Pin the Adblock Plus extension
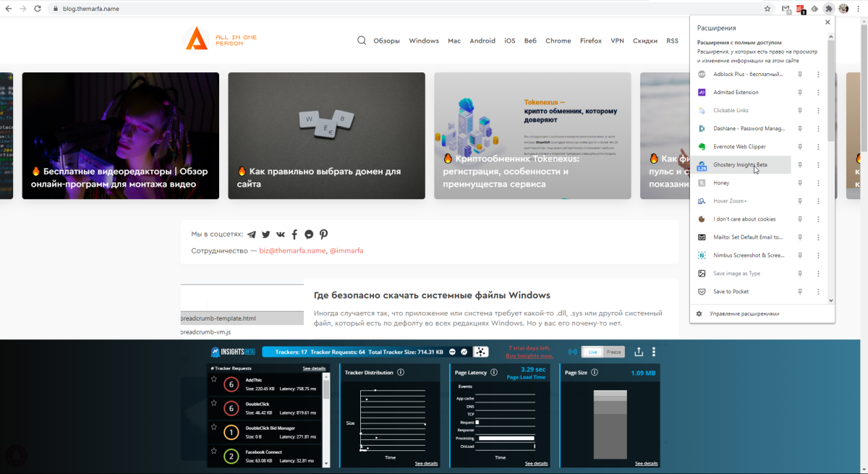Viewport: 868px width, 474px height. pyautogui.click(x=800, y=75)
